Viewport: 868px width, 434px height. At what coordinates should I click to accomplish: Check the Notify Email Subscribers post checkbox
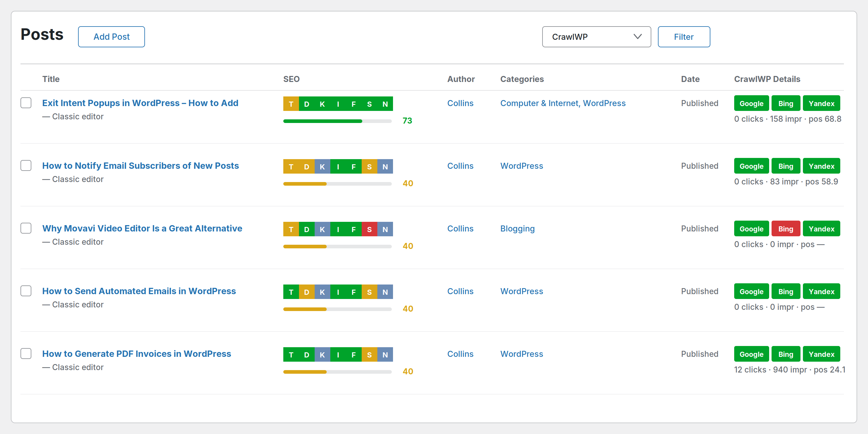coord(26,165)
